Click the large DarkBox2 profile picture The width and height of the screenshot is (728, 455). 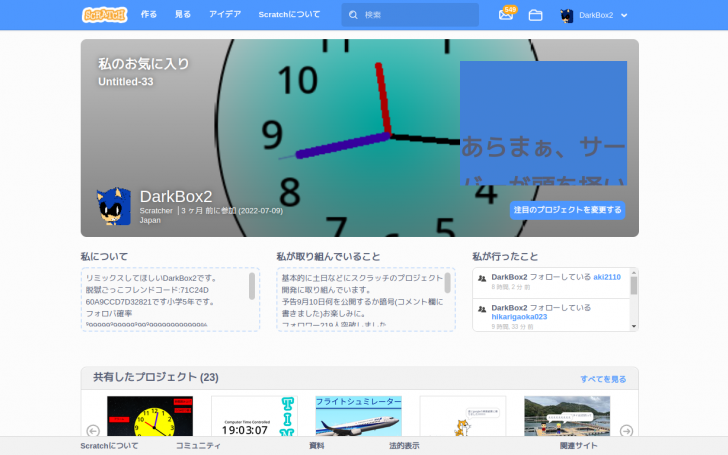pyautogui.click(x=113, y=207)
